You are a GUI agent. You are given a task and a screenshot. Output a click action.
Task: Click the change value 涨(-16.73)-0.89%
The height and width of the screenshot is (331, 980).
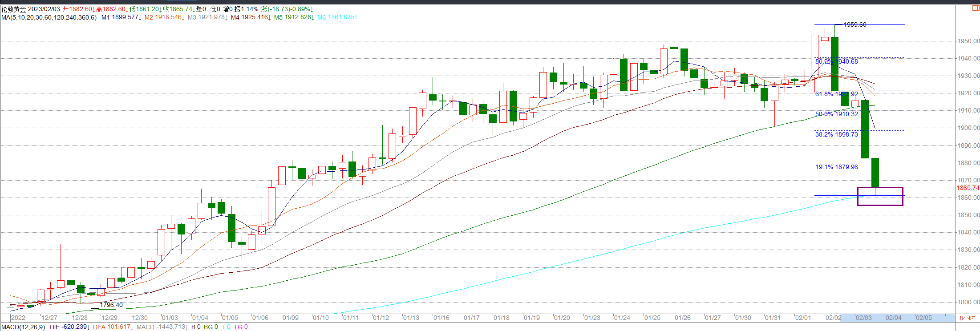point(288,9)
